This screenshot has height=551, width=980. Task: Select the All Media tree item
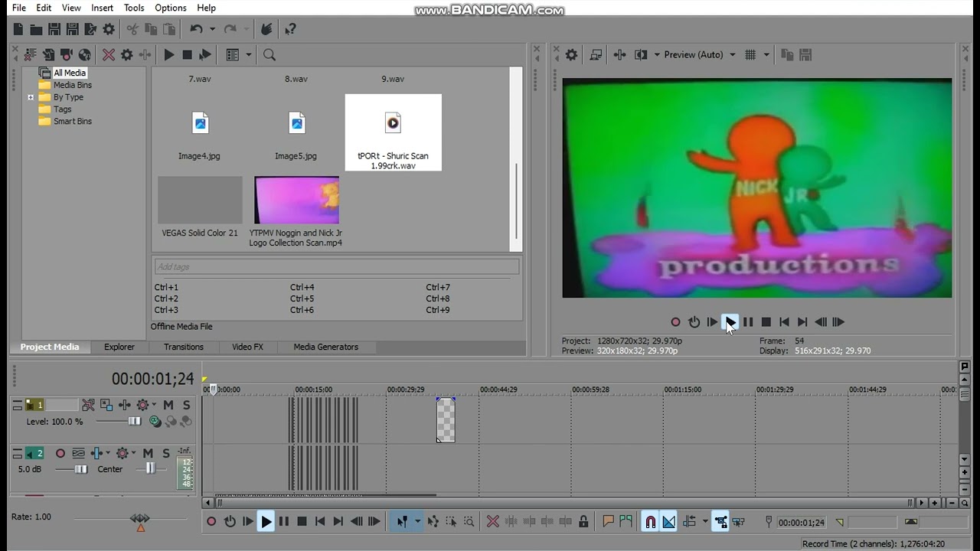point(70,73)
